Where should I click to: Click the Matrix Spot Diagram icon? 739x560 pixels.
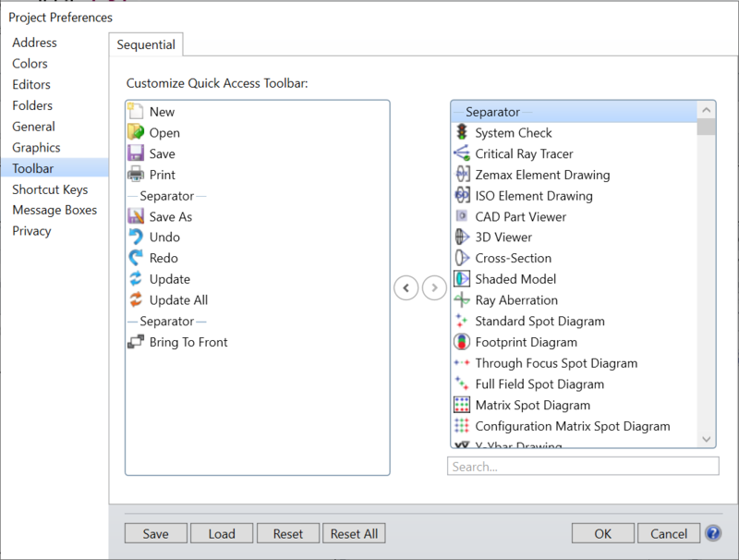click(462, 405)
